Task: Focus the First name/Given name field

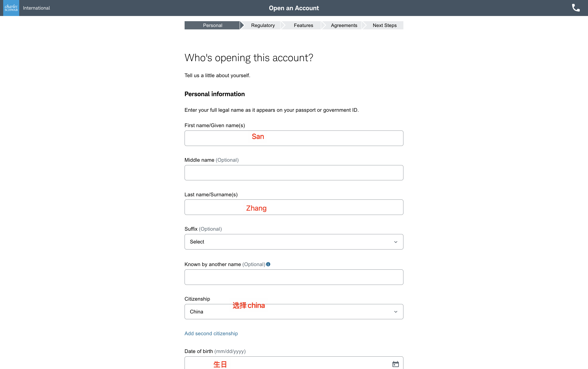Action: tap(294, 138)
